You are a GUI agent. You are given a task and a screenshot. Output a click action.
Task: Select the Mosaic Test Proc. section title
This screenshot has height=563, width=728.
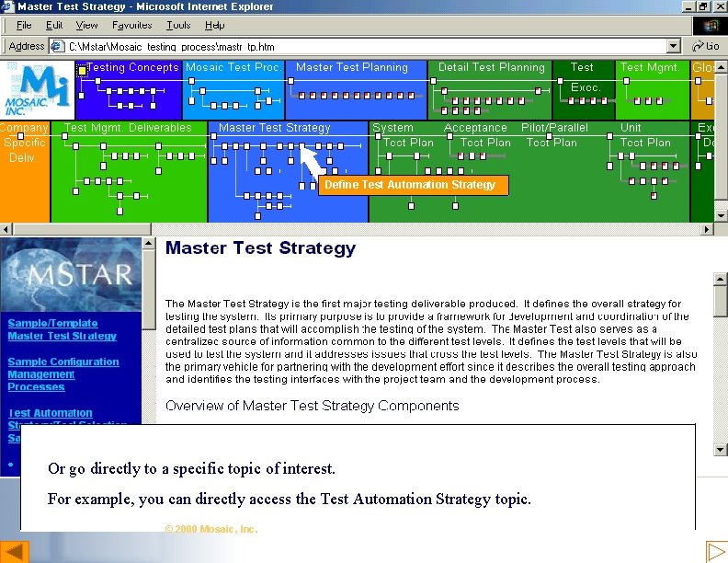233,67
